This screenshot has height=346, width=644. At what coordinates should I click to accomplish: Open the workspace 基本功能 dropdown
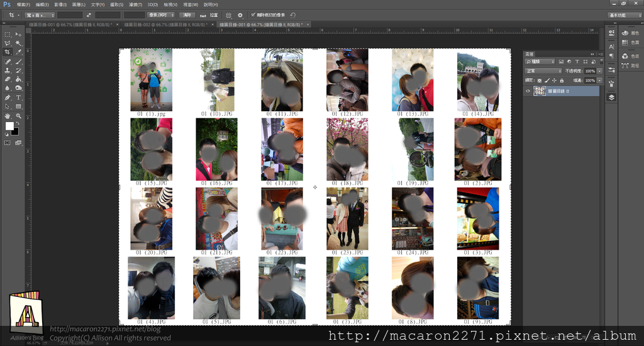pyautogui.click(x=625, y=15)
